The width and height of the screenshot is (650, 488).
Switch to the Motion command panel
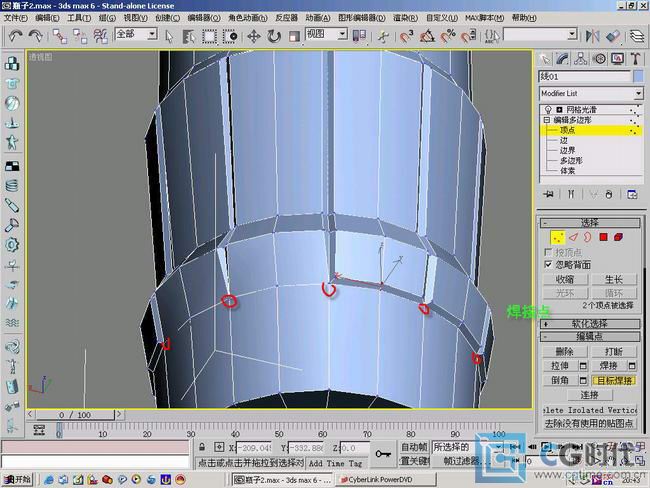pos(599,59)
